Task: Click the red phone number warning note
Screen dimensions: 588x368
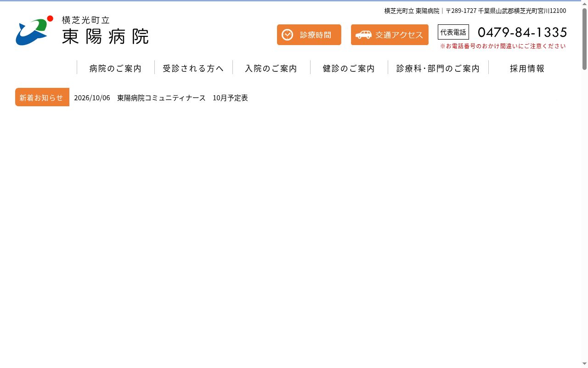Action: [503, 46]
